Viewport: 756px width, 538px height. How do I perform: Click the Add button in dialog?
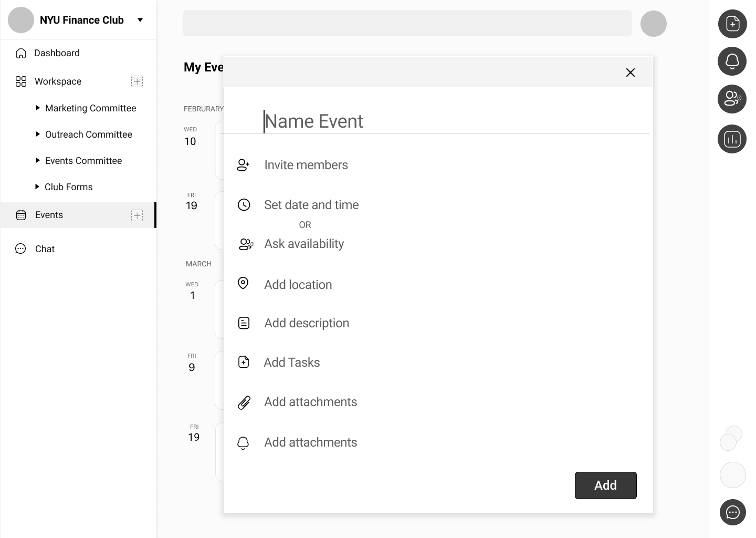605,485
